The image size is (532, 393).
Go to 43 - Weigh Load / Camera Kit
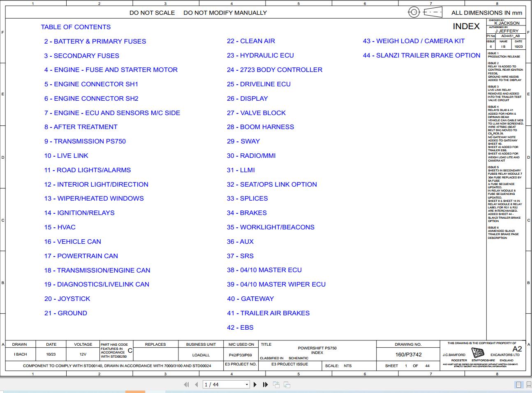pos(414,41)
